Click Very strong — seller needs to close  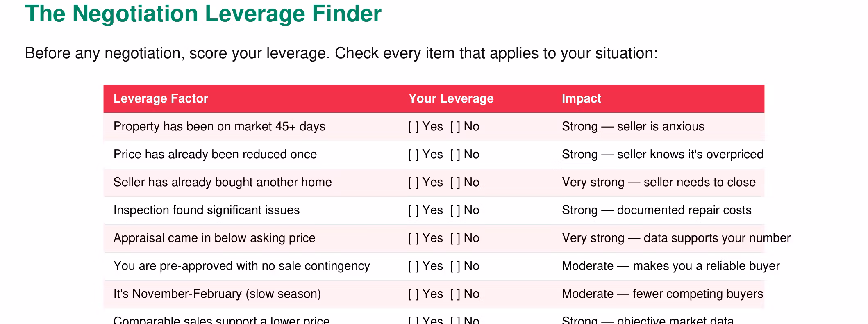coord(659,182)
